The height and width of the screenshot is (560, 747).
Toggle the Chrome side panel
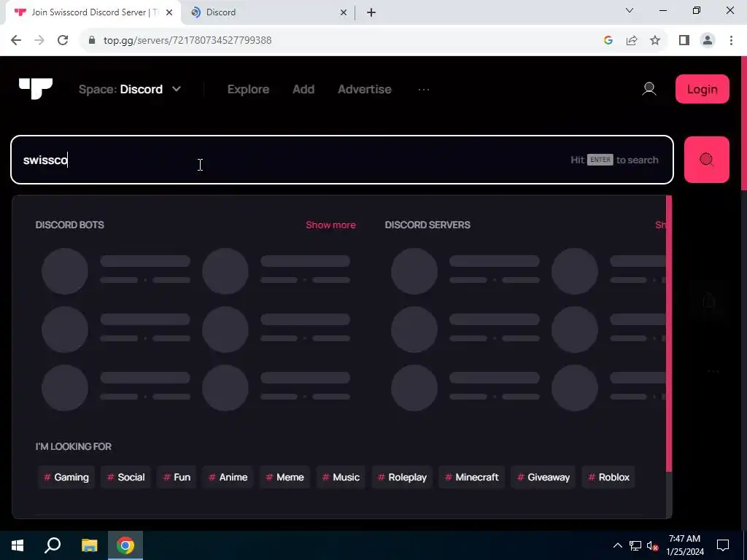(x=684, y=41)
